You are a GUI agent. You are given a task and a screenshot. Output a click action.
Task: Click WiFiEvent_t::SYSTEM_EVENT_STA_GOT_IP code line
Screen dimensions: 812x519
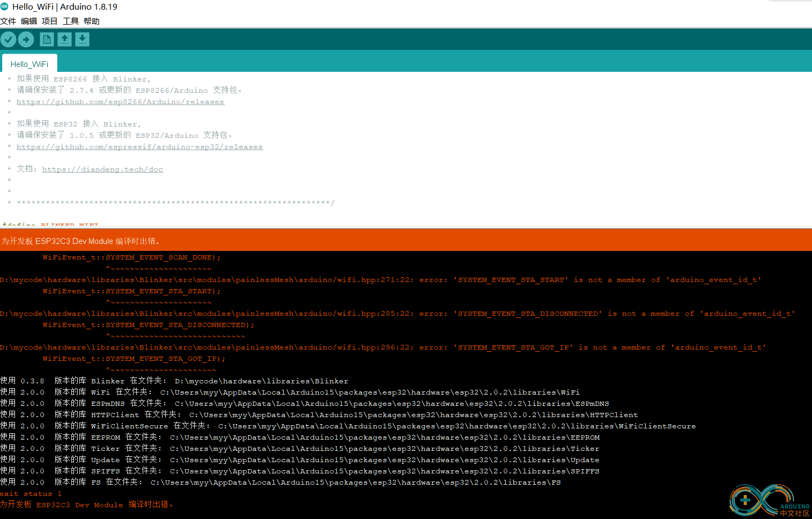pos(134,359)
